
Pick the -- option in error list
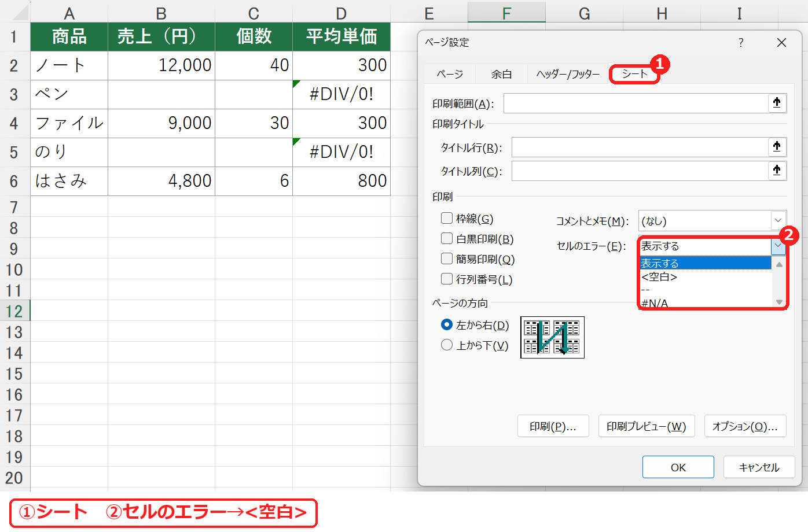tap(706, 290)
